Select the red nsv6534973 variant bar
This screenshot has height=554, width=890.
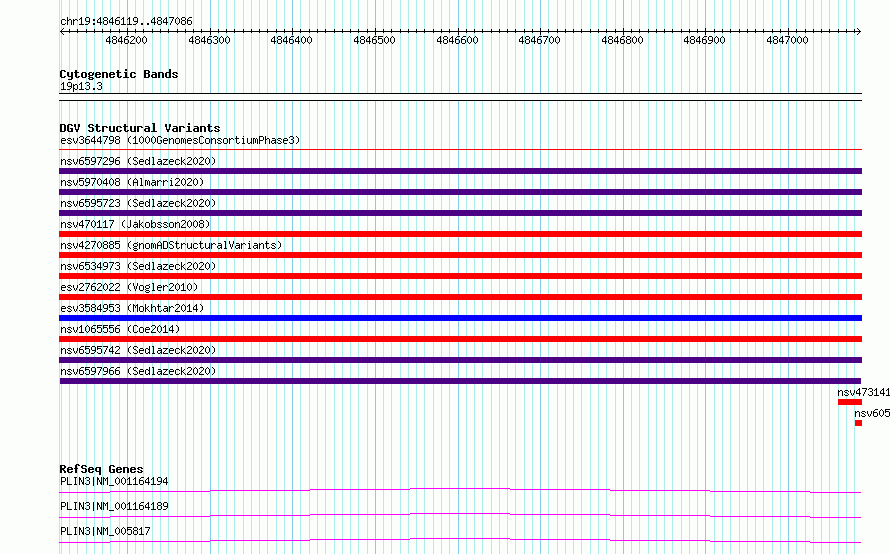click(460, 276)
